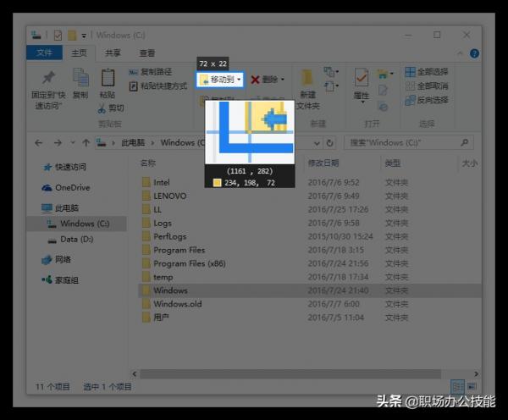Select This PC (此电脑) in sidebar
This screenshot has width=508, height=420.
point(60,208)
